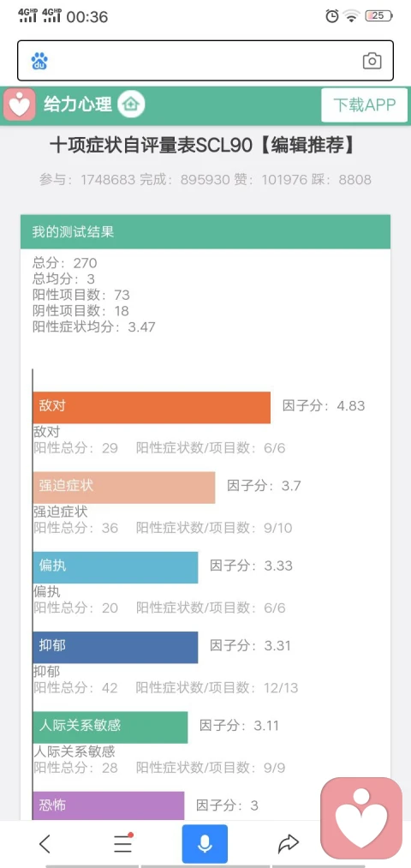Go to home via house icon

(131, 104)
